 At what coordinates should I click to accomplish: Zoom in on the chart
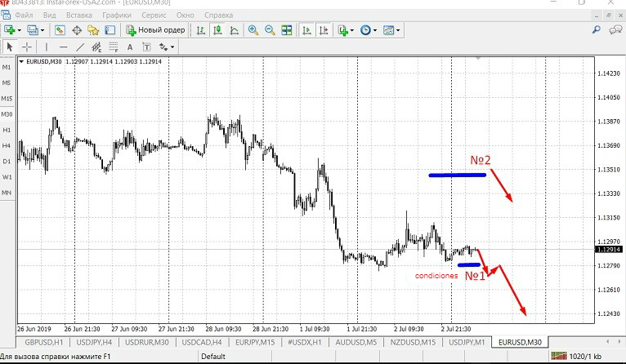tap(253, 30)
